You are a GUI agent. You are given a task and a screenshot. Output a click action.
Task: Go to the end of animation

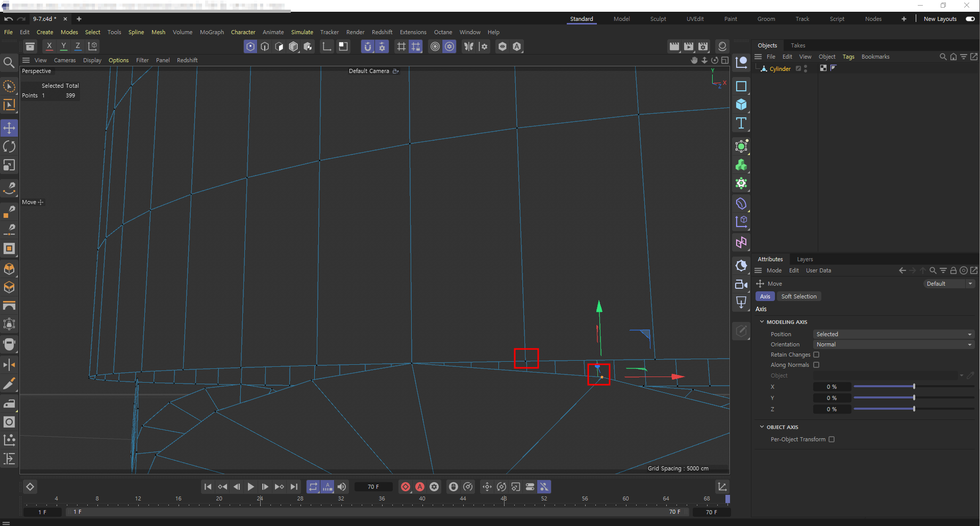pos(294,487)
